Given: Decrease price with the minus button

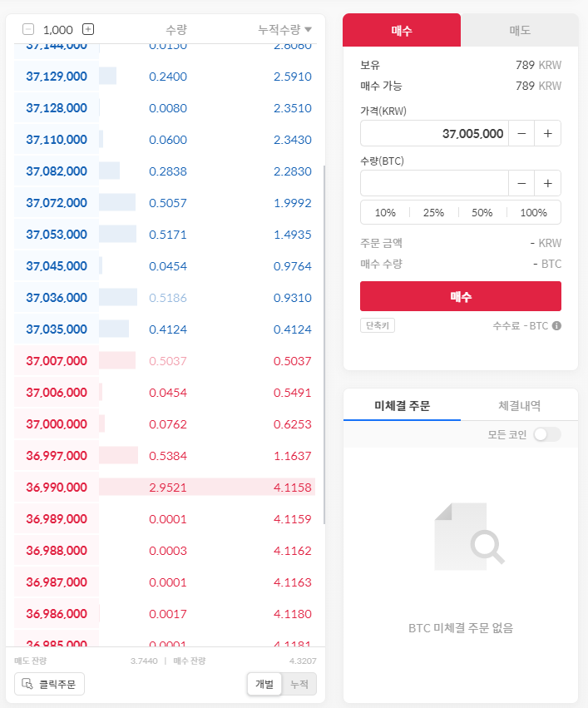Looking at the screenshot, I should click(x=521, y=133).
